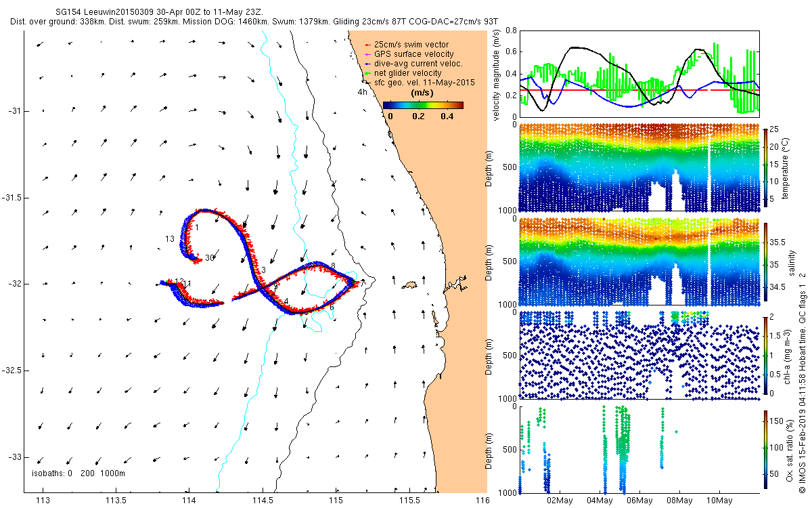Screen dimensions: 812x508
Task: Click the temperature (°C) vertical colorbar
Action: 766,168
